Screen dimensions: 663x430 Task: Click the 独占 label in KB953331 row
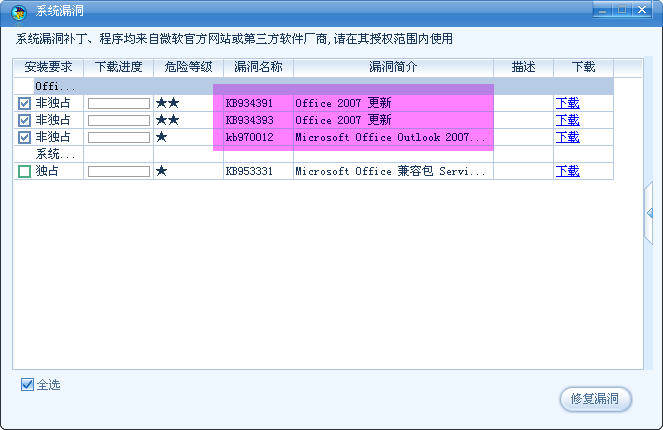(47, 171)
